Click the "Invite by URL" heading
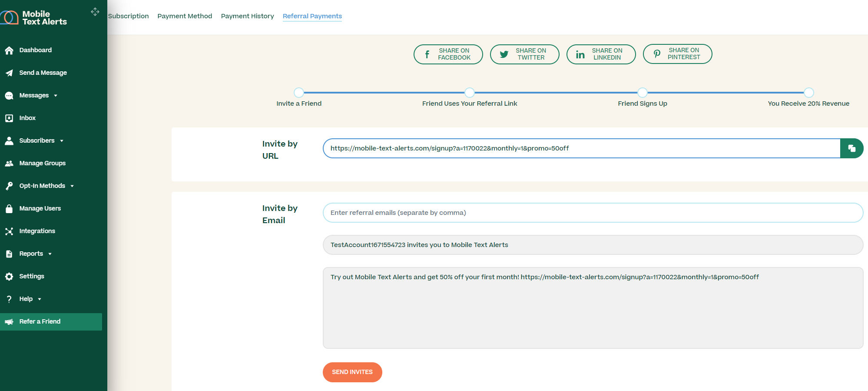This screenshot has width=868, height=391. pos(280,150)
